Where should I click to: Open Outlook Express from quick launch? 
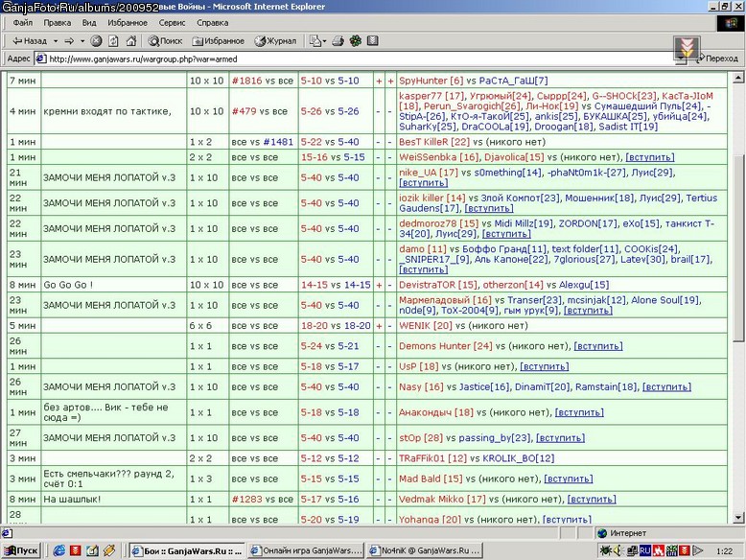(x=92, y=550)
